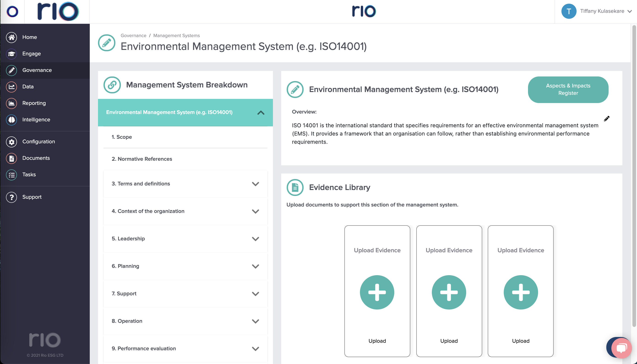Click Aspects & Impacts Register button

[x=568, y=90]
